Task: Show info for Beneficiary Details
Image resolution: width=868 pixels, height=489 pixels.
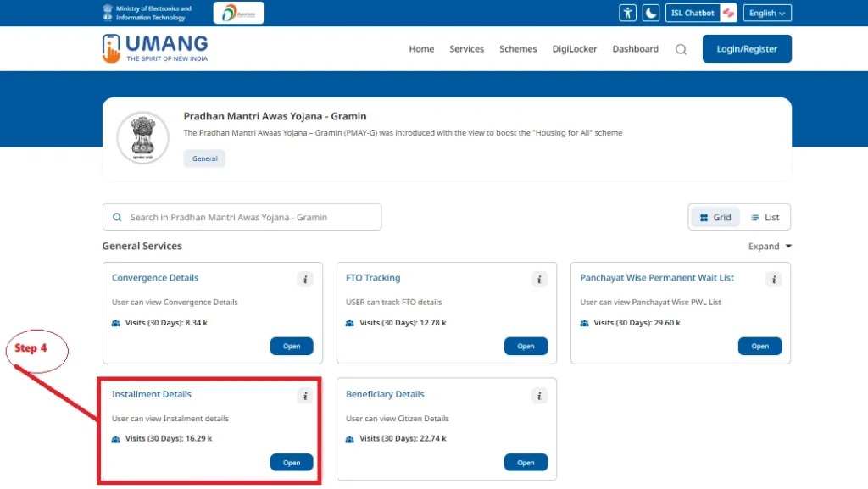Action: coord(539,396)
